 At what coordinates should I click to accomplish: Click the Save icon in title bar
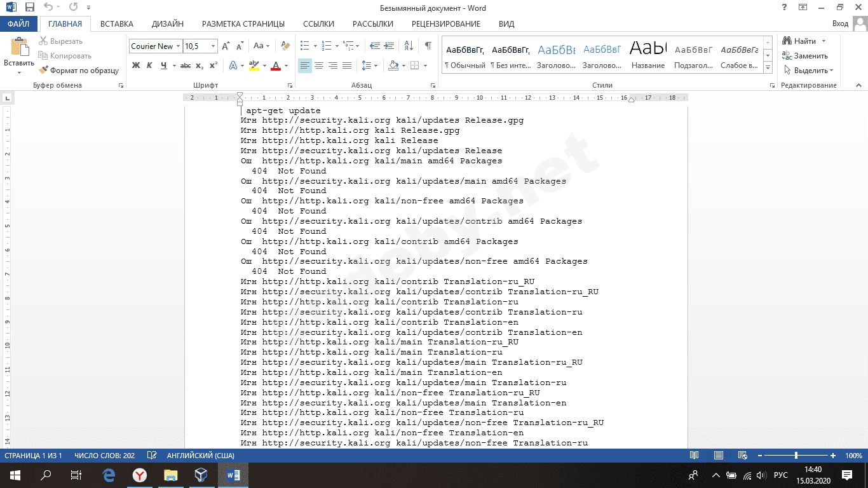click(29, 7)
